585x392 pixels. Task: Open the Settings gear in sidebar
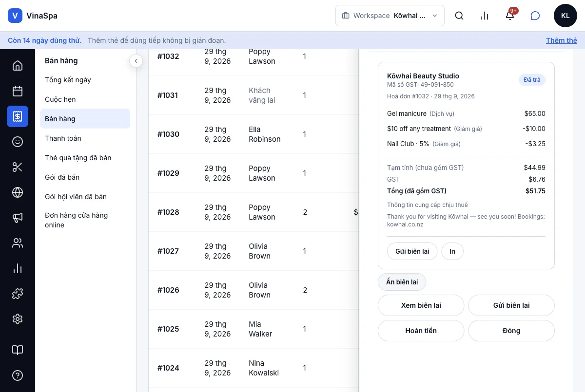[18, 319]
